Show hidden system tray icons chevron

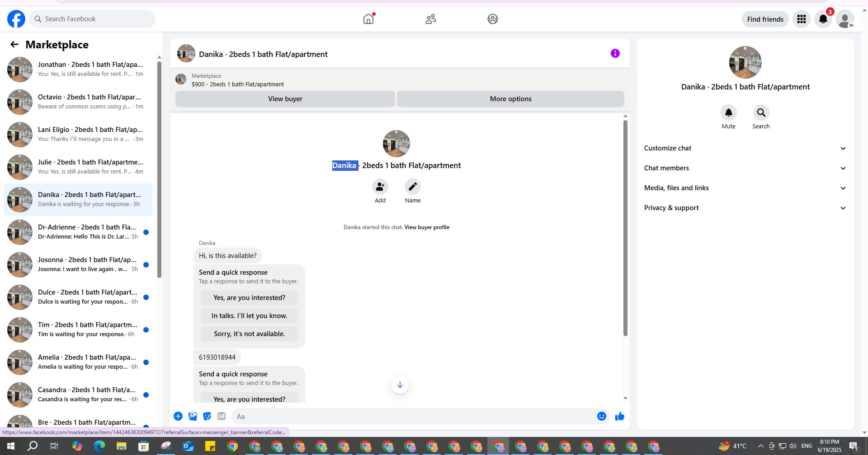tap(761, 446)
